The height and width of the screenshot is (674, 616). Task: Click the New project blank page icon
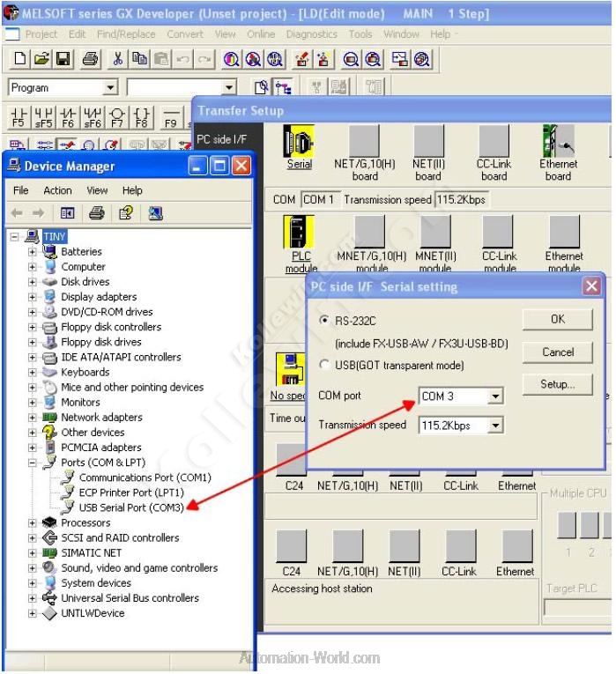click(x=20, y=59)
